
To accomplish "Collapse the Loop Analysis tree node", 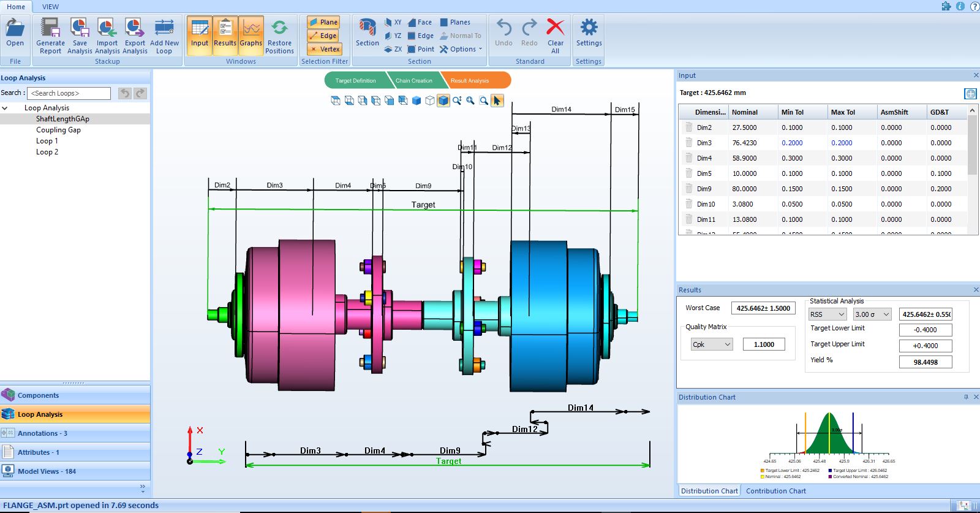I will [x=5, y=108].
